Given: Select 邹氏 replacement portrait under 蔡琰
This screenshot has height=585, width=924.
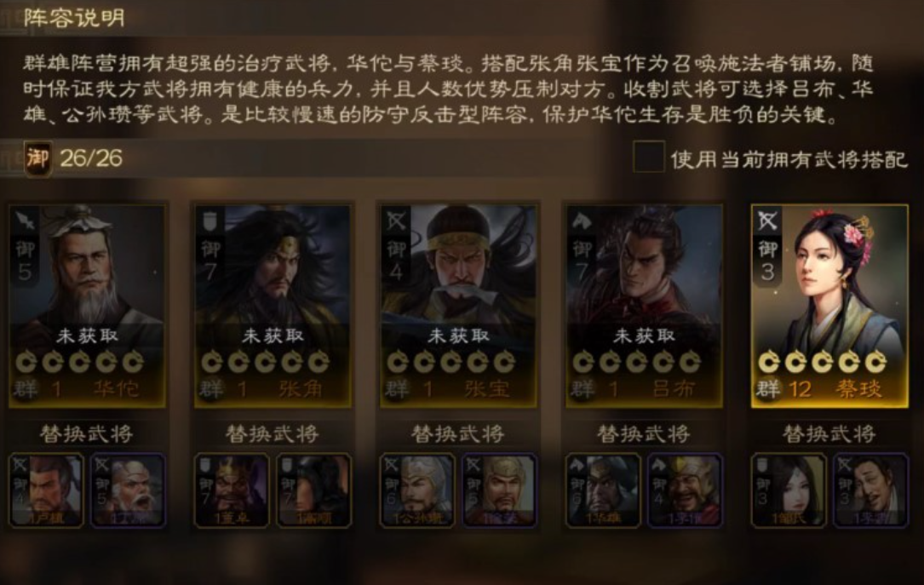Looking at the screenshot, I should 789,490.
